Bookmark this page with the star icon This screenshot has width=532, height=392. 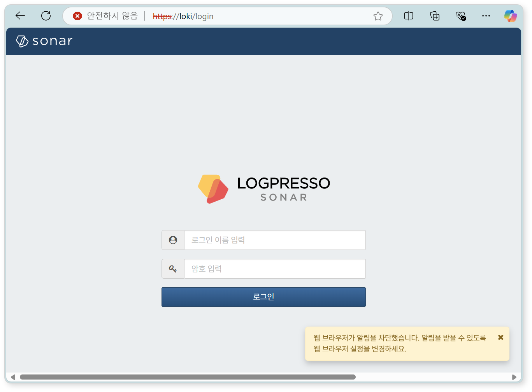378,16
